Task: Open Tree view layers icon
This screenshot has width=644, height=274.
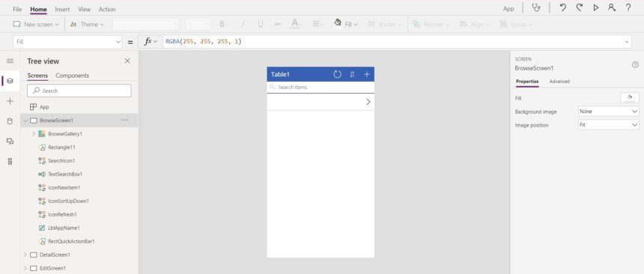Action: tap(10, 81)
